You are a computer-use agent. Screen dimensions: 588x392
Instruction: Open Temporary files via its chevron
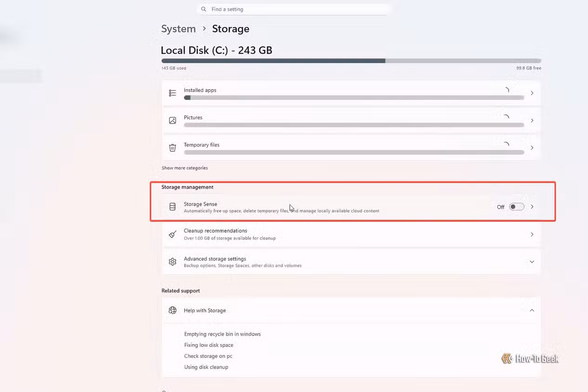pos(532,148)
